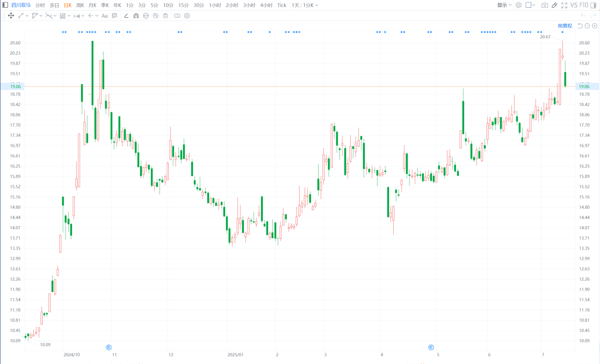Screen dimensions: 600x364
Task: Click the trash icon to delete drawings
Action: coord(166,16)
